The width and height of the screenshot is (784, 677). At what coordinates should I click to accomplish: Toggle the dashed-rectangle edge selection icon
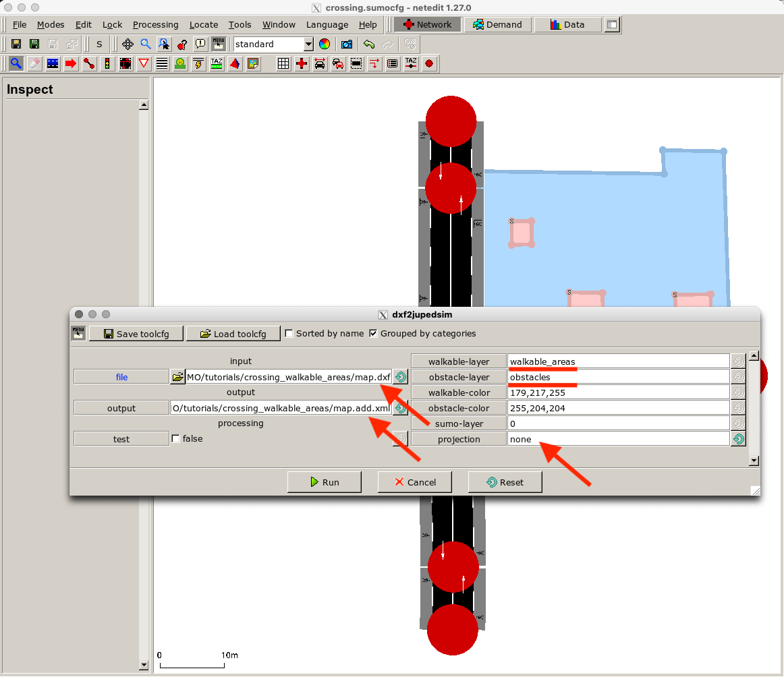(x=356, y=63)
